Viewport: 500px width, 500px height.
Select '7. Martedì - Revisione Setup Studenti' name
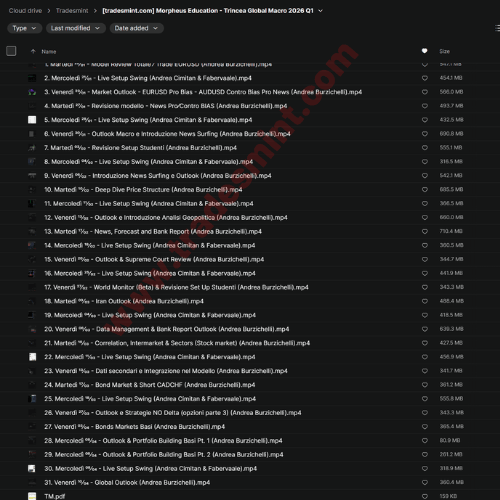[140, 148]
